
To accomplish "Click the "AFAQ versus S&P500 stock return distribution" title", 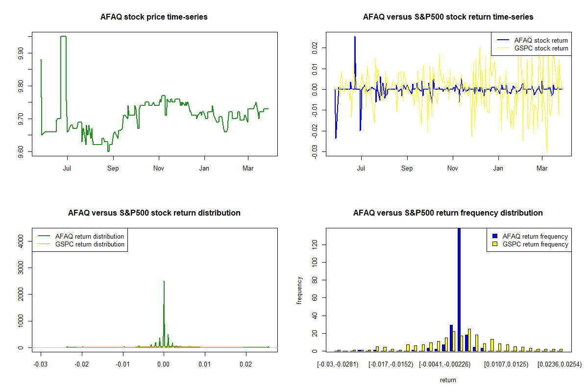I will (x=154, y=213).
